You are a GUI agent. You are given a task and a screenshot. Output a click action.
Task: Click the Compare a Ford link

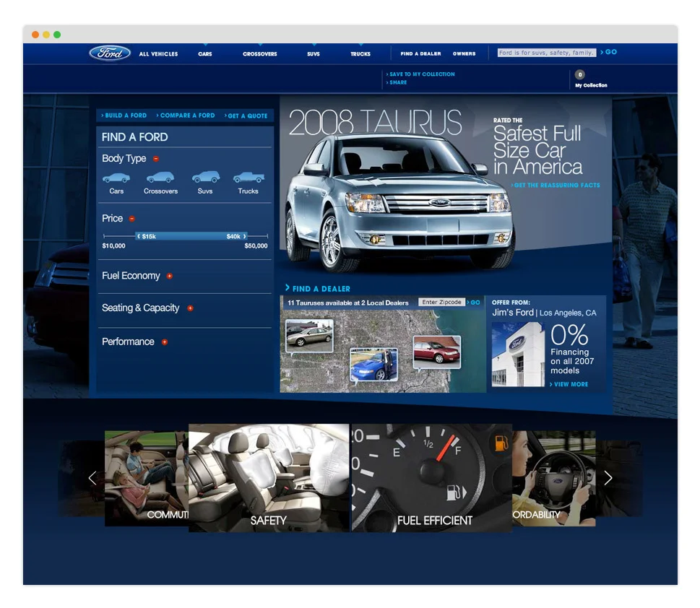tap(186, 115)
